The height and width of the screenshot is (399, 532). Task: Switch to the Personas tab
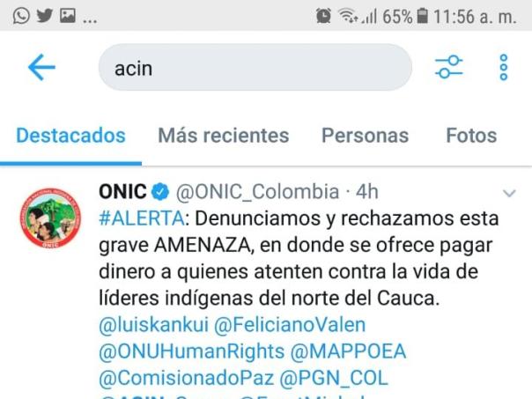pyautogui.click(x=365, y=136)
